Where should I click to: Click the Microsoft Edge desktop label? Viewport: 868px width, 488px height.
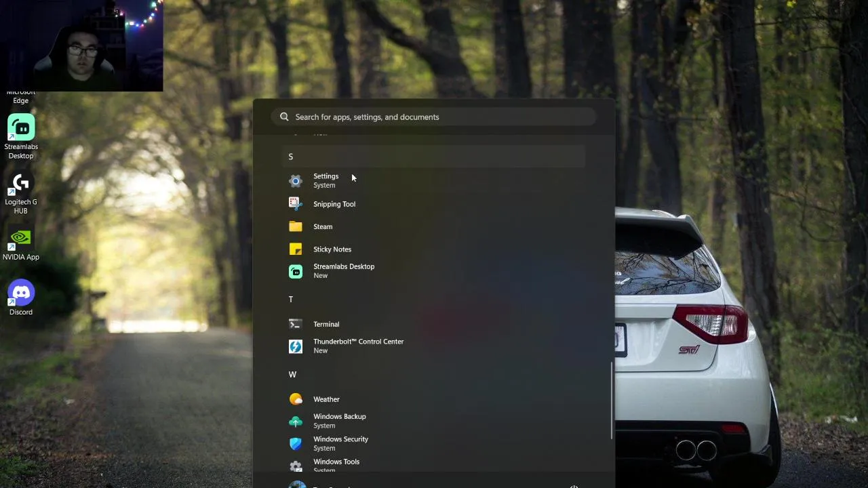tap(21, 96)
